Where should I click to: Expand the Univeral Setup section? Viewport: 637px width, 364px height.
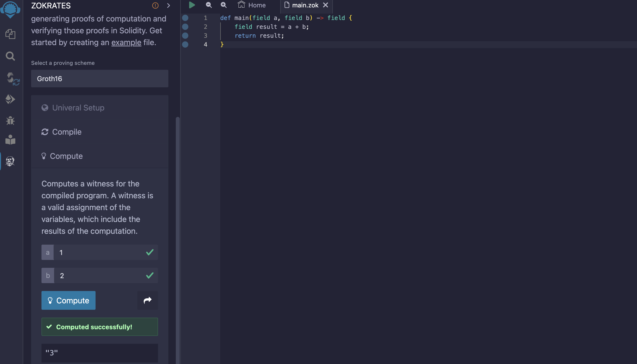[78, 108]
